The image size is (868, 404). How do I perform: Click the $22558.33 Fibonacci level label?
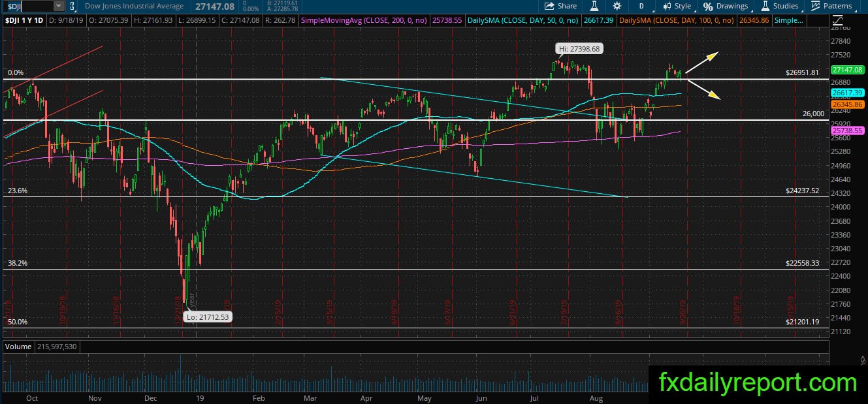pos(802,263)
